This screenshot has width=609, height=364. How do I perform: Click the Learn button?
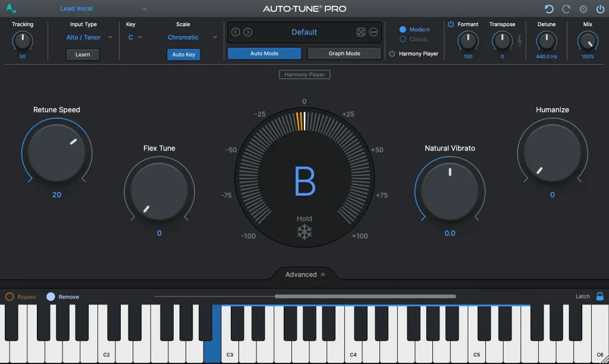(x=82, y=54)
